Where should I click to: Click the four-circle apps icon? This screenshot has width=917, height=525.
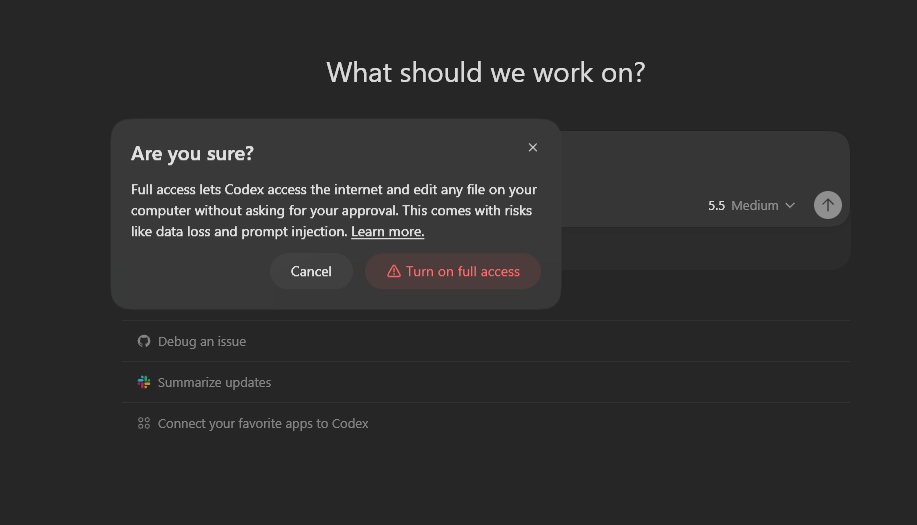(x=144, y=423)
